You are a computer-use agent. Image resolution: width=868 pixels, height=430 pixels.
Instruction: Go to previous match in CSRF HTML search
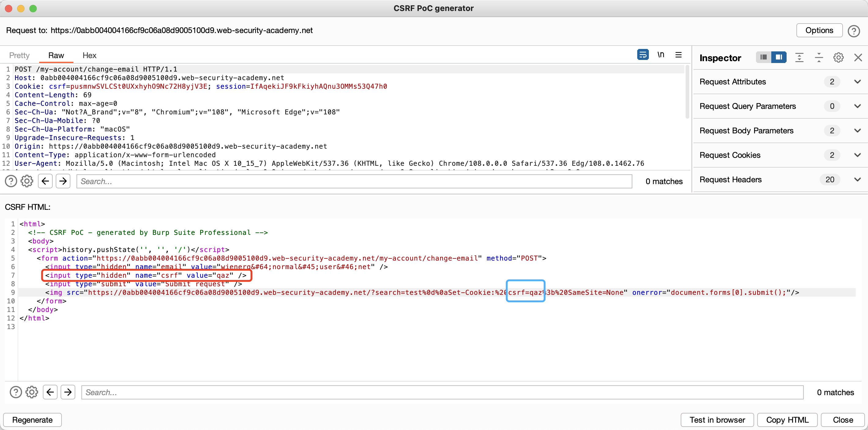pos(50,392)
